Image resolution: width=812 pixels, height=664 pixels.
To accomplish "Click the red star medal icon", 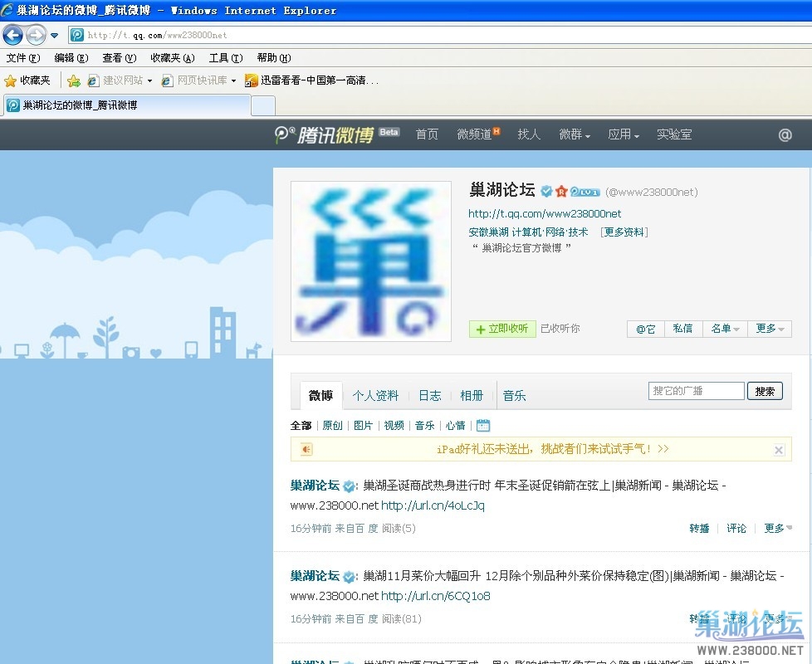I will [x=561, y=192].
